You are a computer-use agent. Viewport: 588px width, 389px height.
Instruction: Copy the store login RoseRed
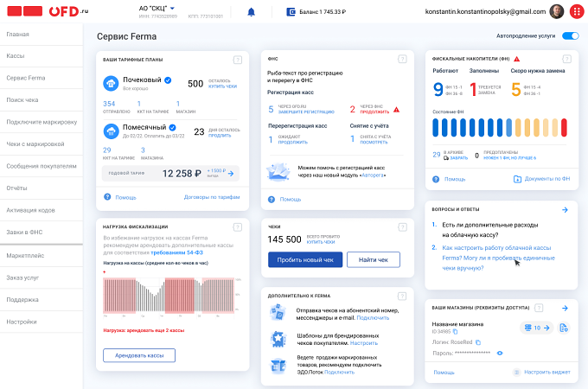pyautogui.click(x=478, y=342)
